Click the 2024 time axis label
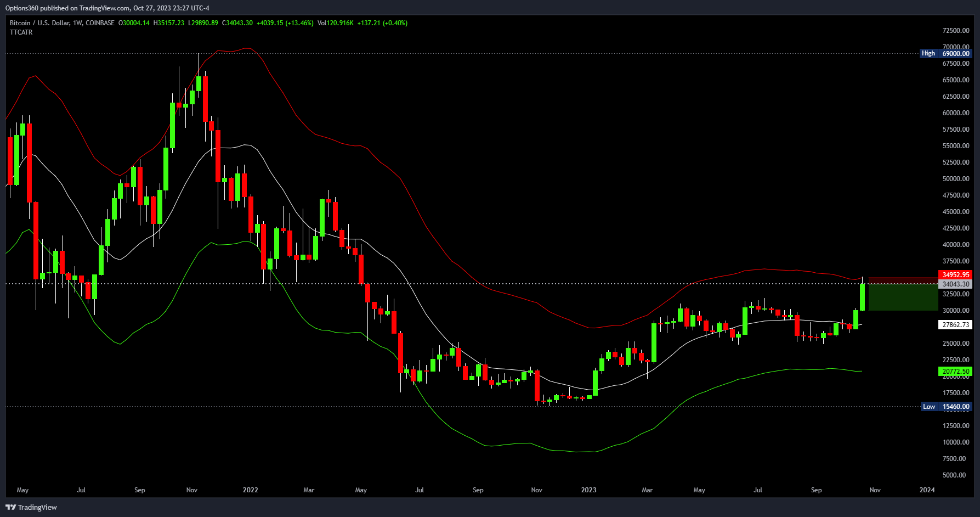The image size is (980, 517). [927, 490]
